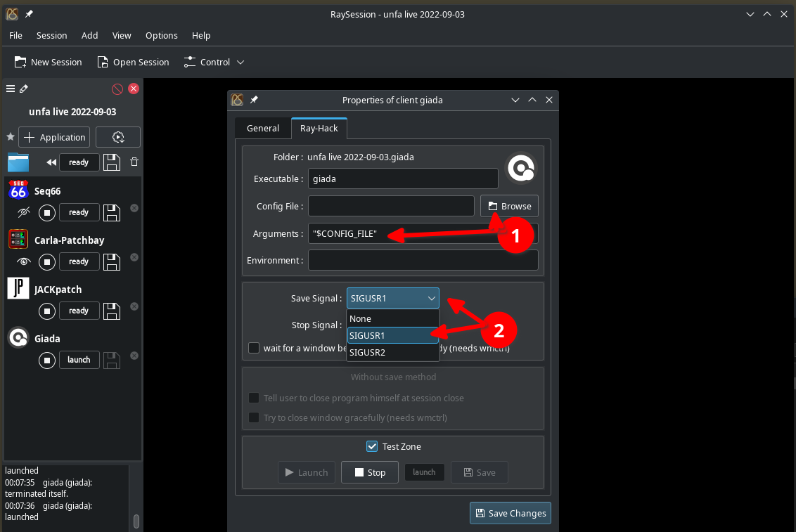
Task: Choose None in save signal list
Action: 393,318
